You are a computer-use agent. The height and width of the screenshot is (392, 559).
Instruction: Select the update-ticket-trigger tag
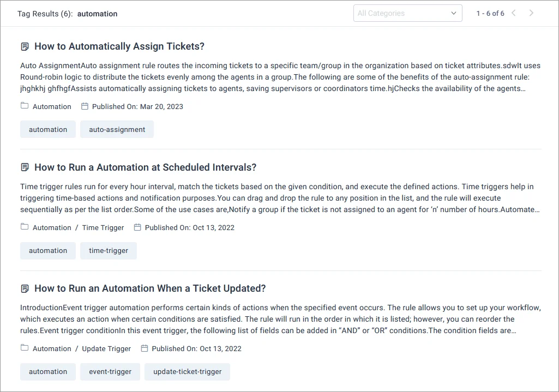coord(188,372)
